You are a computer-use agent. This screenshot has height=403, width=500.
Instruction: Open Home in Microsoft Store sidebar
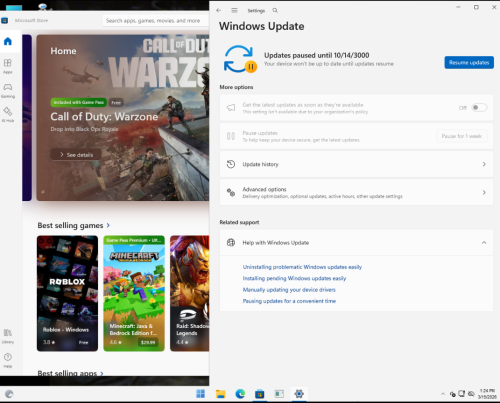tap(8, 41)
